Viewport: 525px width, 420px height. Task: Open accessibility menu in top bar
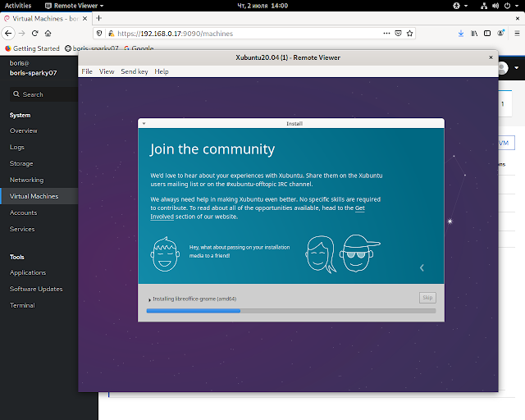(x=460, y=6)
